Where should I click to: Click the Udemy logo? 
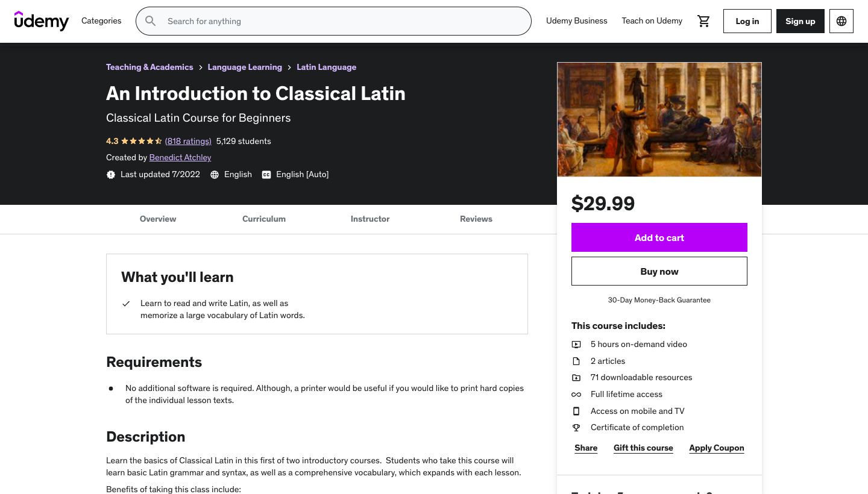[42, 21]
